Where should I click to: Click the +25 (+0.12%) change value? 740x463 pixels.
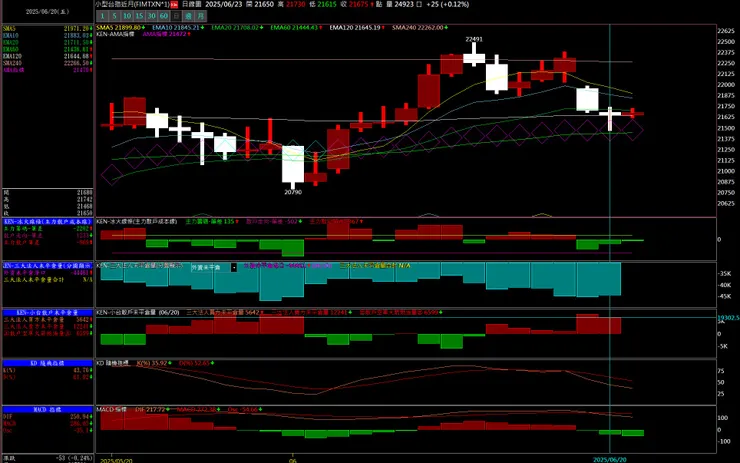(447, 4)
